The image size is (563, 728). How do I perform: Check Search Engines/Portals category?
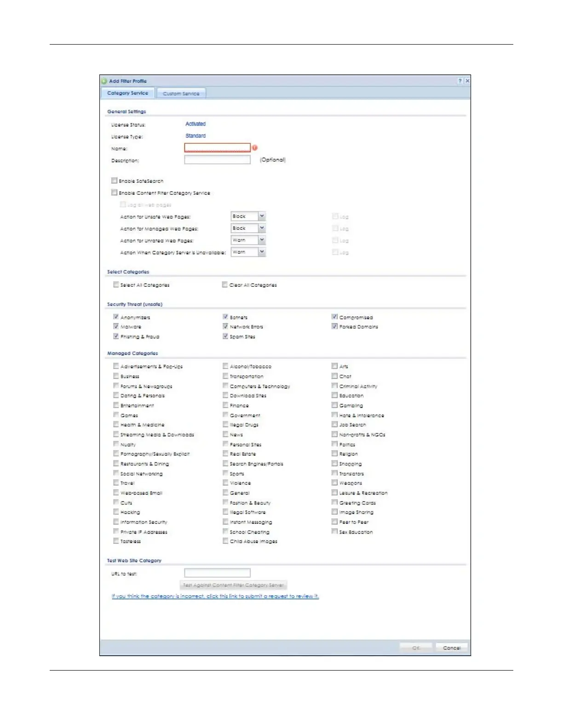tap(225, 463)
